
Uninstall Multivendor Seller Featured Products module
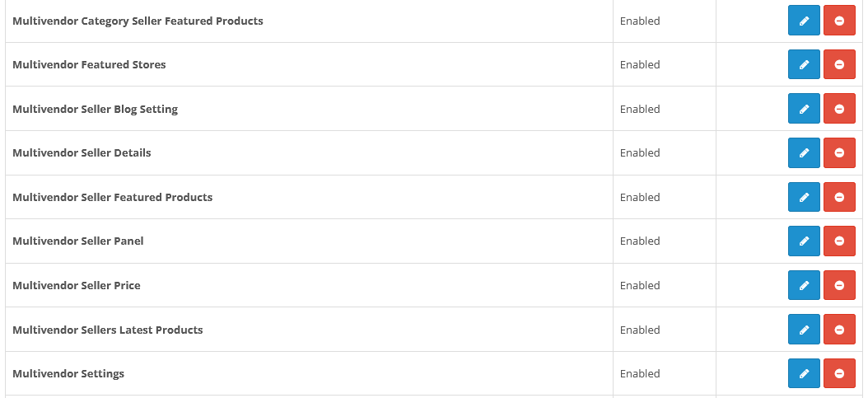(839, 197)
